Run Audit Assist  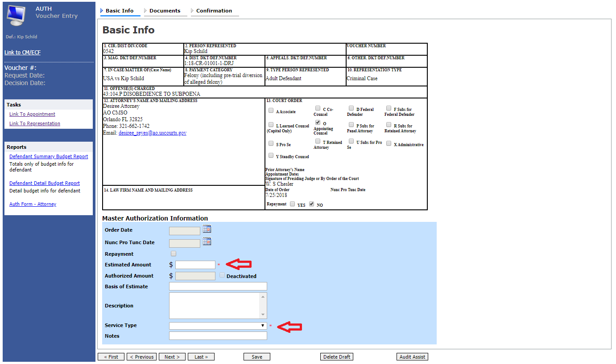pyautogui.click(x=412, y=357)
